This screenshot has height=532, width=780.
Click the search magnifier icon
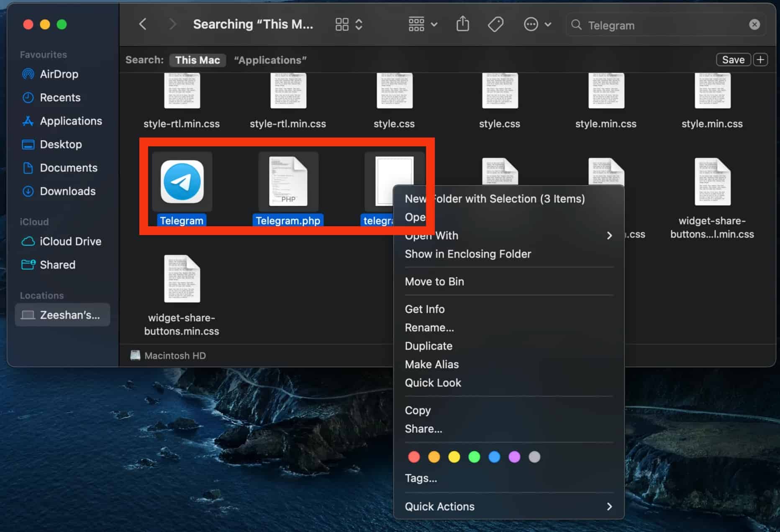pyautogui.click(x=576, y=25)
